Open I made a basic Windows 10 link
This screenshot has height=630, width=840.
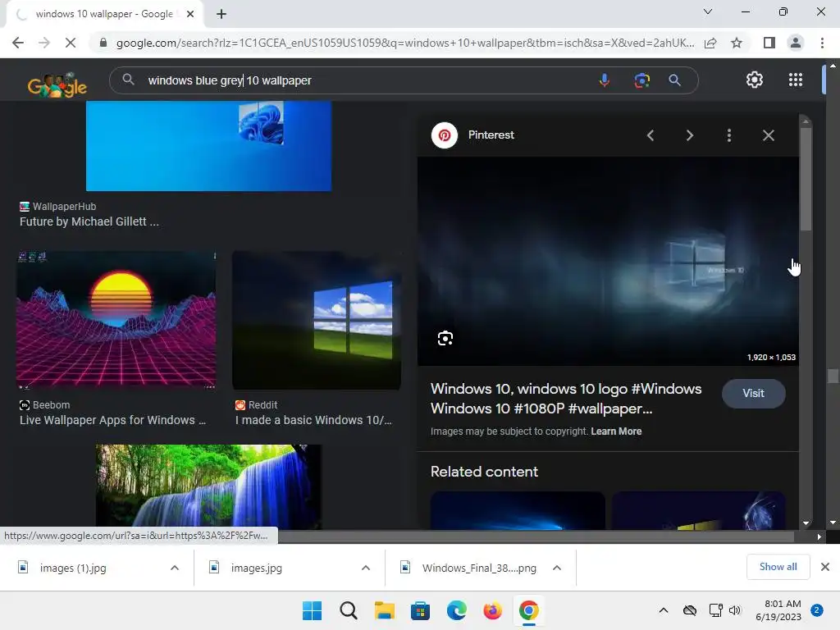(x=313, y=420)
